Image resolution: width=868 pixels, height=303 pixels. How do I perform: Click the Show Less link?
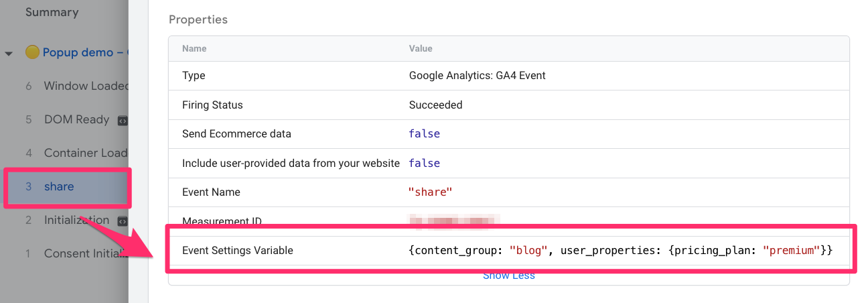tap(508, 276)
